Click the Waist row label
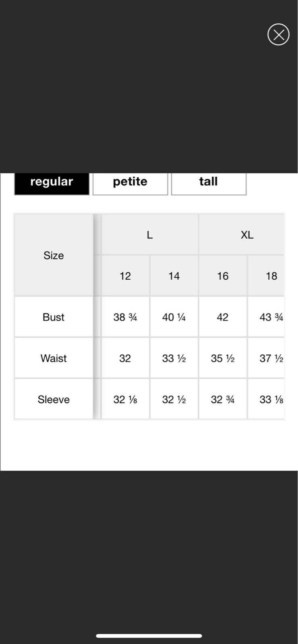 (x=54, y=358)
